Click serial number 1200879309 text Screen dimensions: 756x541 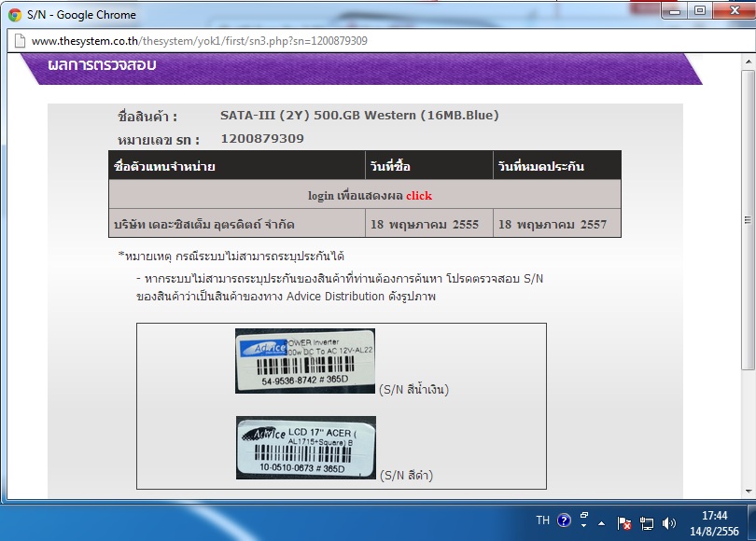point(262,139)
